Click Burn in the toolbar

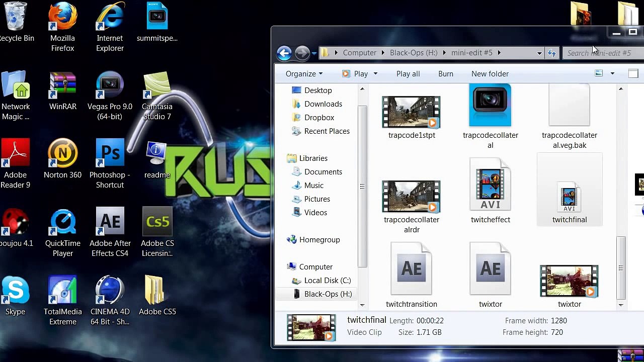pyautogui.click(x=446, y=73)
